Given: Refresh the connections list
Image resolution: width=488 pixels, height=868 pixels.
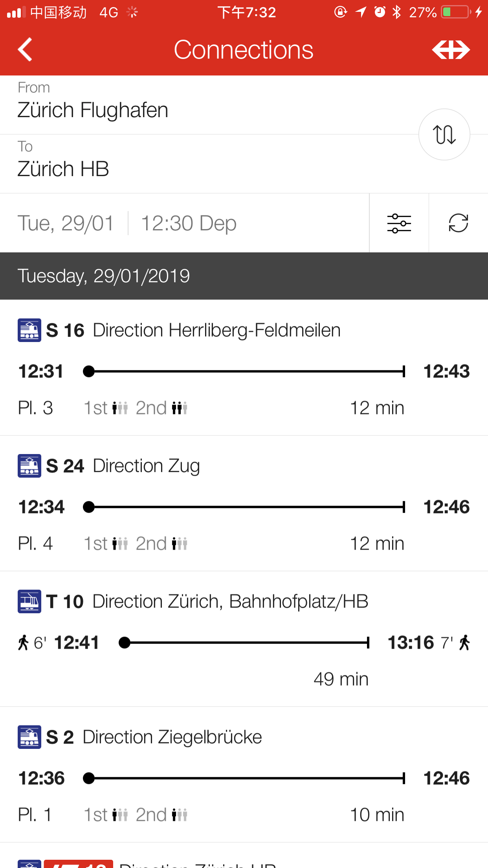Looking at the screenshot, I should pyautogui.click(x=458, y=223).
